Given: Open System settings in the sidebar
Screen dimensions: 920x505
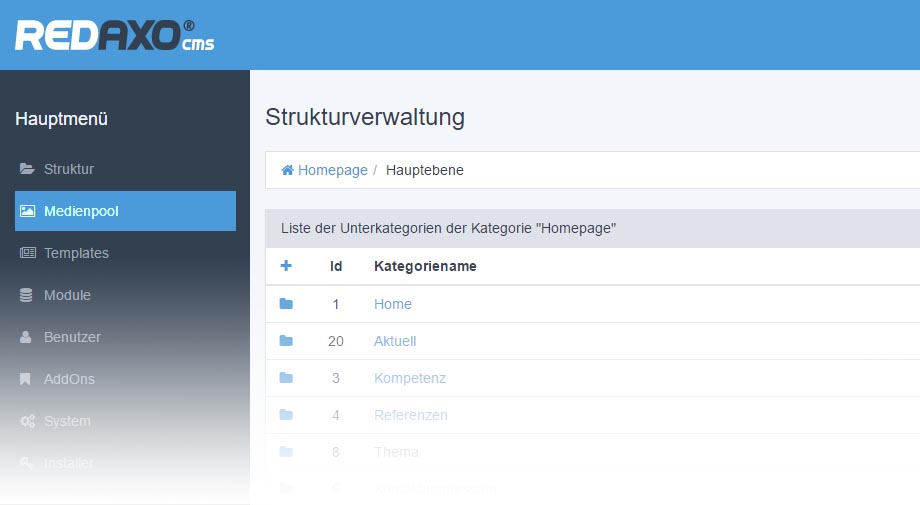Looking at the screenshot, I should pyautogui.click(x=67, y=421).
